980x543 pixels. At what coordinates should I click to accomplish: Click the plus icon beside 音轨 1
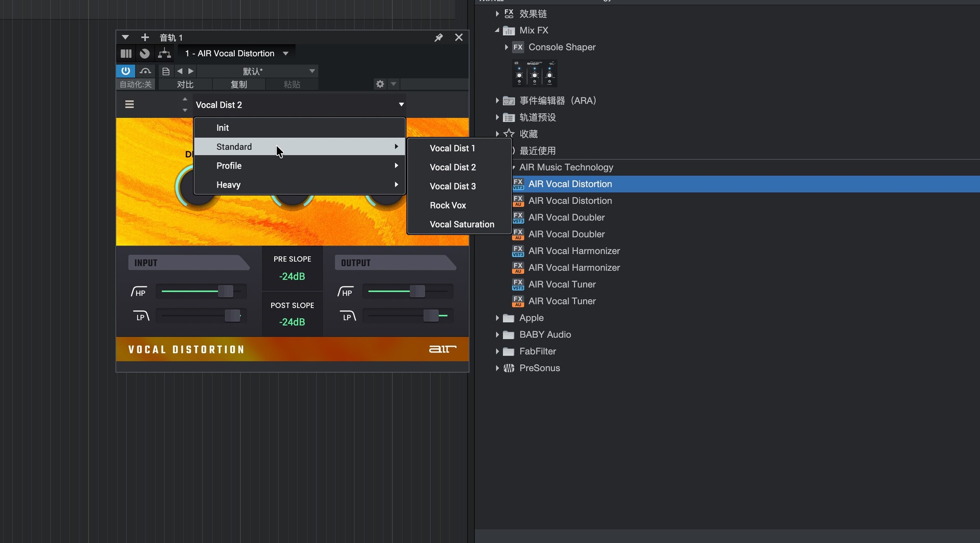[x=145, y=37]
